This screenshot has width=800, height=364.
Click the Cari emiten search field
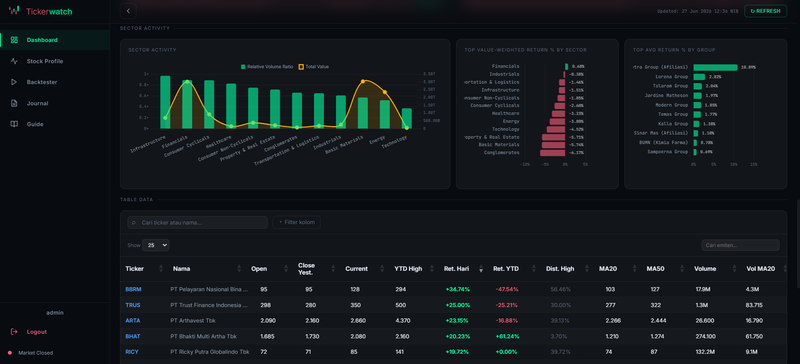coord(740,245)
